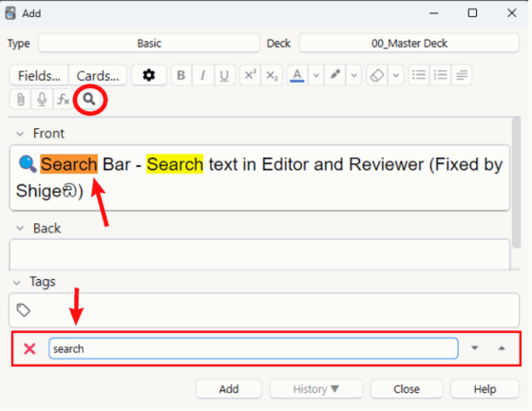Record audio with the microphone icon
The height and width of the screenshot is (411, 532).
pos(42,100)
